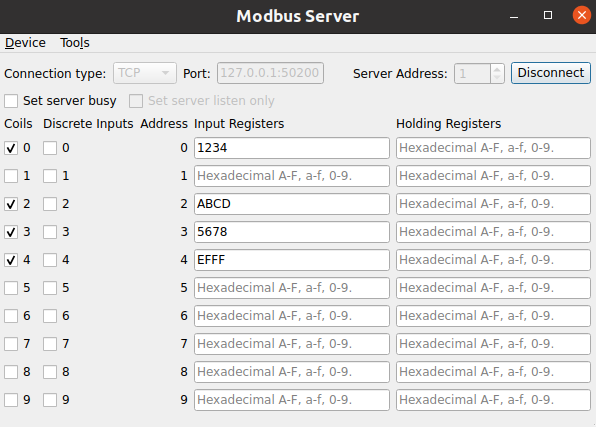Minimize the Modbus Server window
The height and width of the screenshot is (427, 596).
tap(514, 17)
